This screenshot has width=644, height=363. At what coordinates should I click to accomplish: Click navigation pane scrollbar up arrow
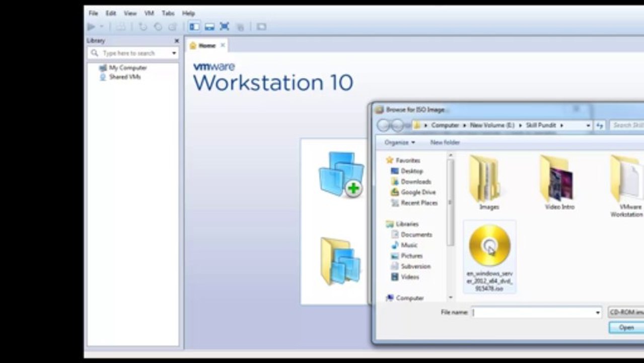click(450, 156)
